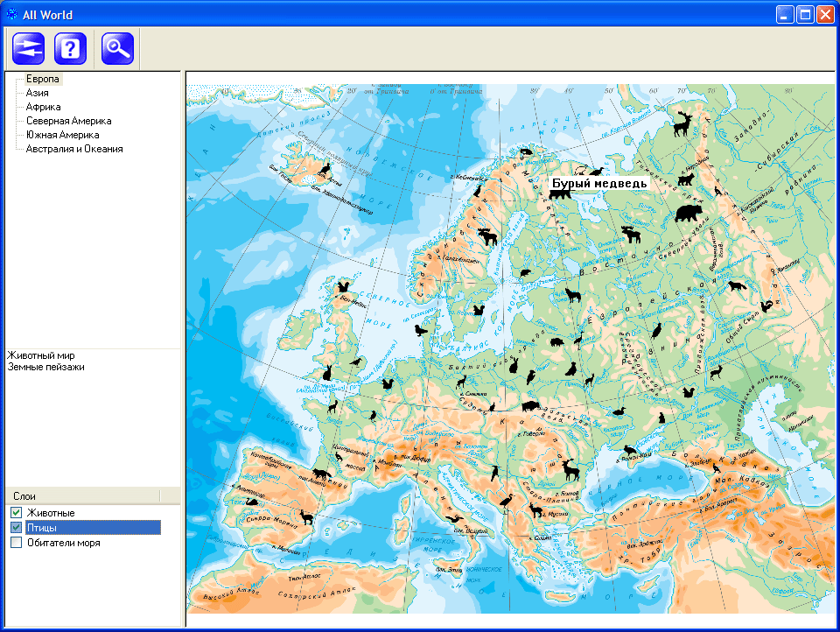Viewport: 840px width, 632px height.
Task: Open help with the question mark button
Action: [x=71, y=48]
